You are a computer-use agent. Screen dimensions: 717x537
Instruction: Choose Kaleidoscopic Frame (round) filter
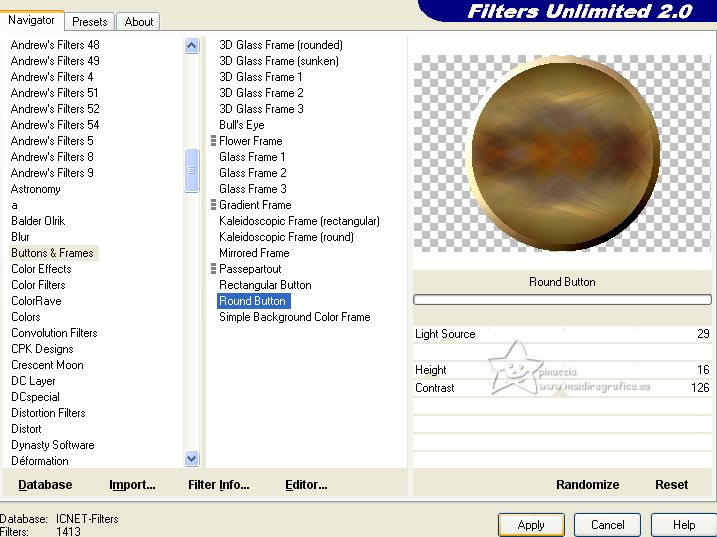point(286,237)
